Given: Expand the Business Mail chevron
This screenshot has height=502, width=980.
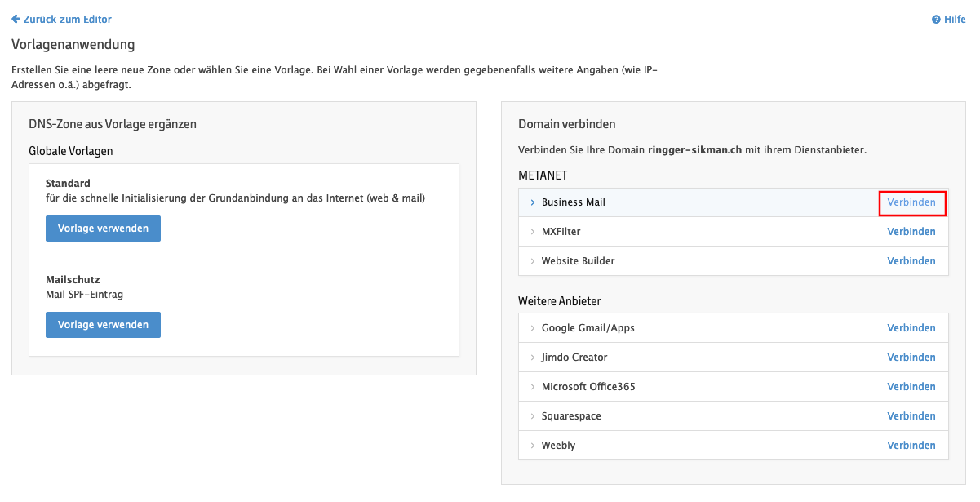Looking at the screenshot, I should (533, 202).
